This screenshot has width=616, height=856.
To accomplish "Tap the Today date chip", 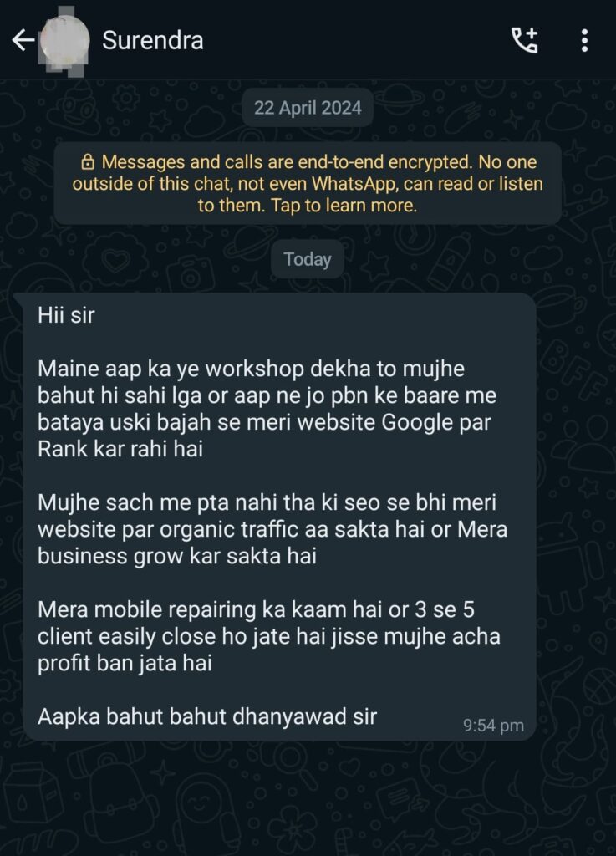I will 308,259.
